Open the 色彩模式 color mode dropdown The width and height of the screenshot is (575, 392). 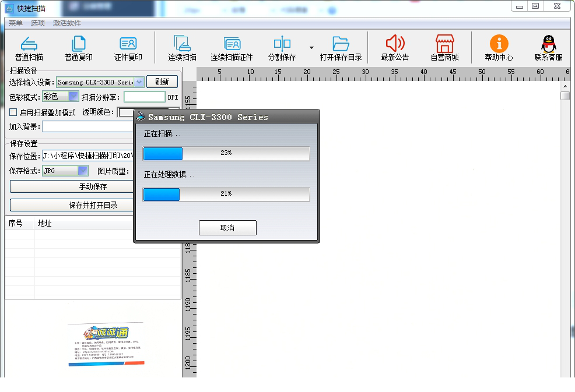point(73,97)
